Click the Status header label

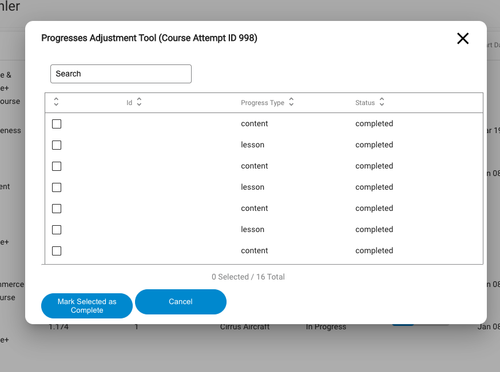(365, 103)
